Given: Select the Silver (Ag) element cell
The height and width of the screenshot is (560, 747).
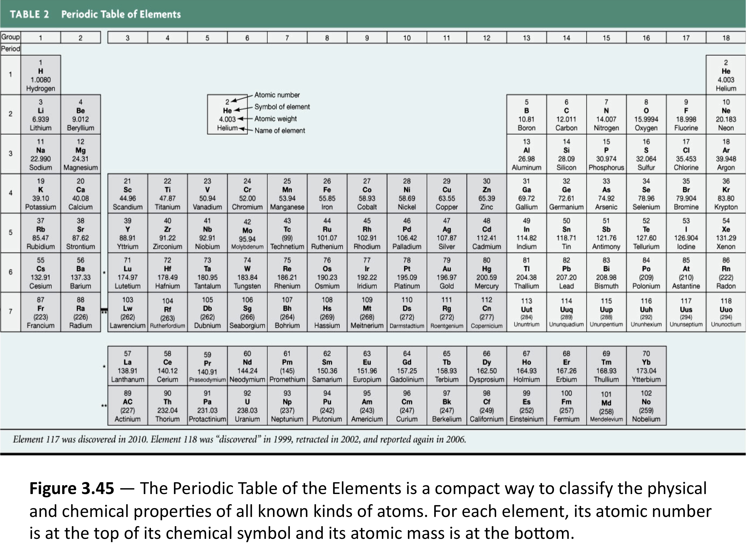Looking at the screenshot, I should click(446, 233).
